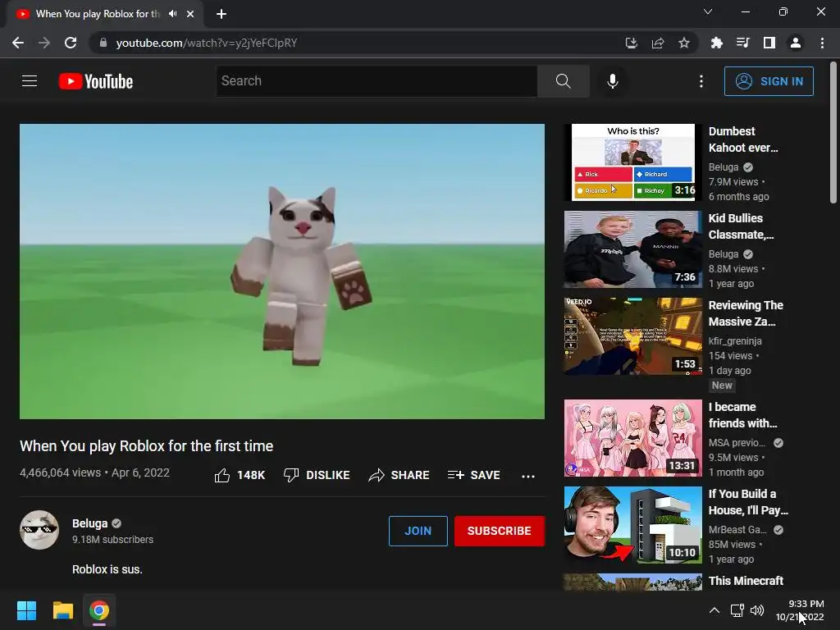SAVE the video to a playlist

(x=474, y=475)
